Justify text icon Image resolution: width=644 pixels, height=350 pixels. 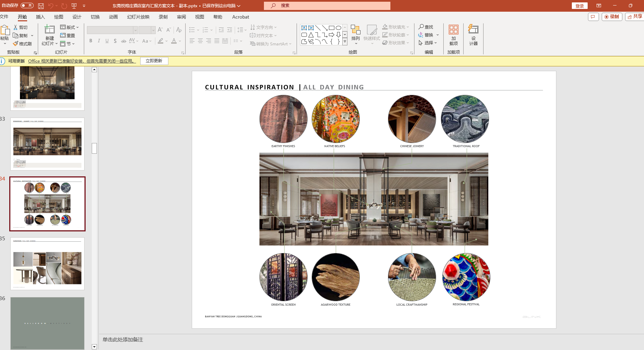(x=217, y=41)
